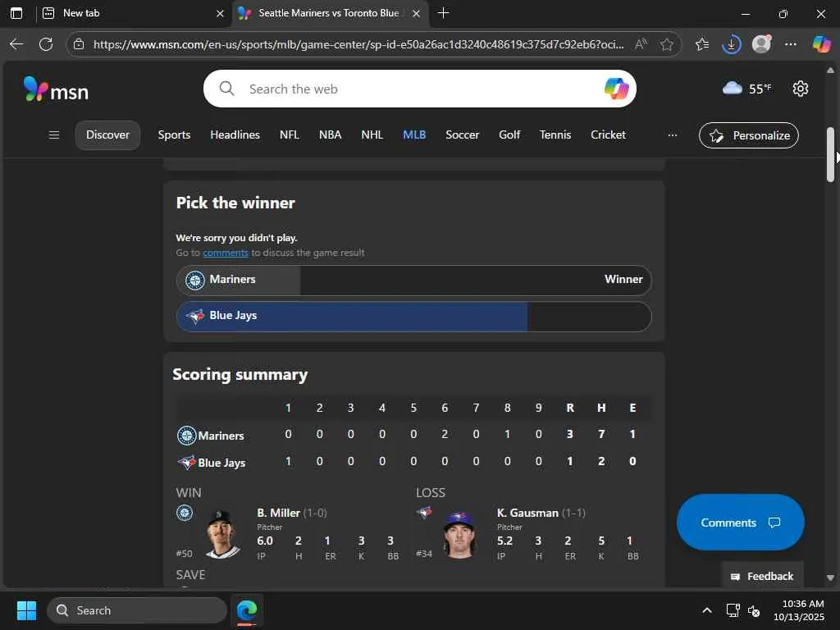Click the page vertical scrollbar thumb
Viewport: 840px width, 630px height.
click(830, 154)
